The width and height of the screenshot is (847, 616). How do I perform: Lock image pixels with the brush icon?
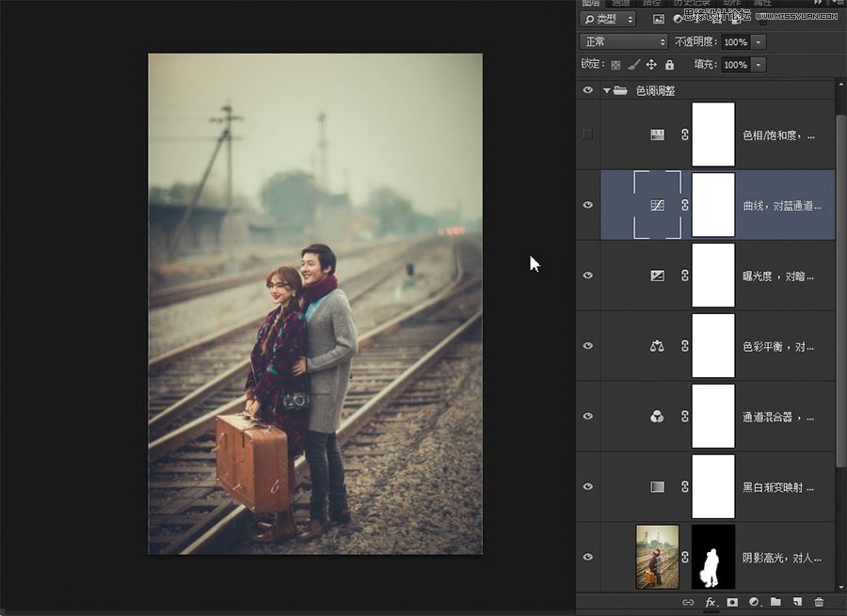[633, 65]
